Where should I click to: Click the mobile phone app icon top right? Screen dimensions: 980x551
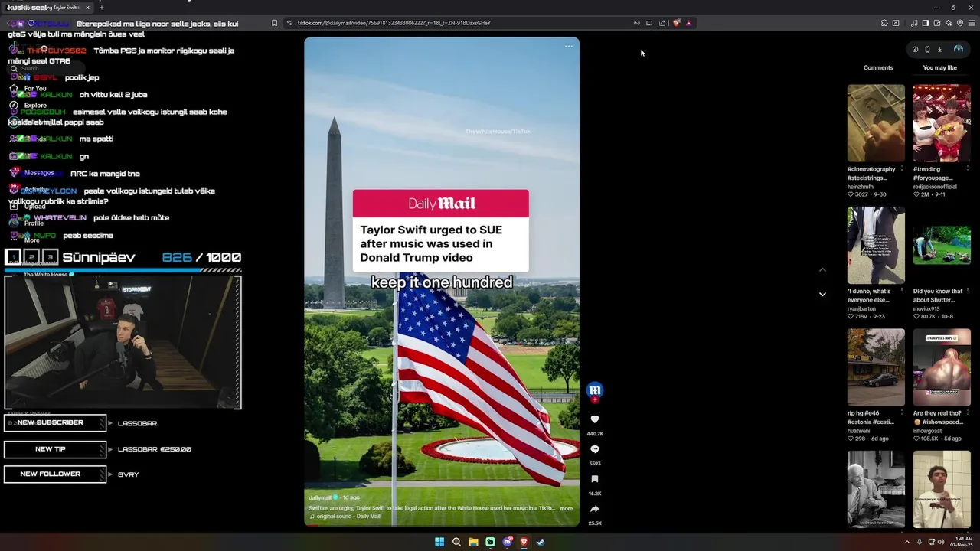(x=927, y=49)
